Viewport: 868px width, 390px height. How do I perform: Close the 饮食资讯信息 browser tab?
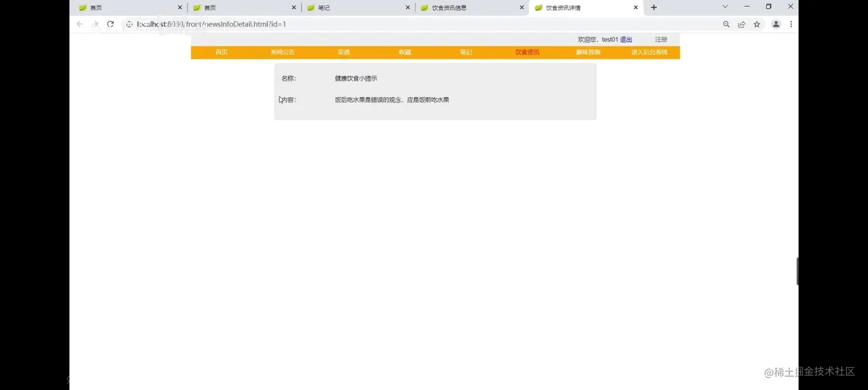pos(522,7)
